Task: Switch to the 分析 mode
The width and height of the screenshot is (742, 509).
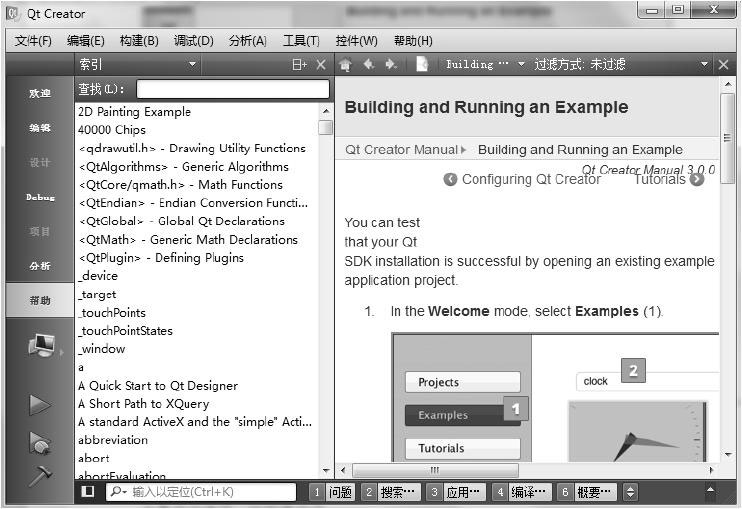Action: click(40, 266)
